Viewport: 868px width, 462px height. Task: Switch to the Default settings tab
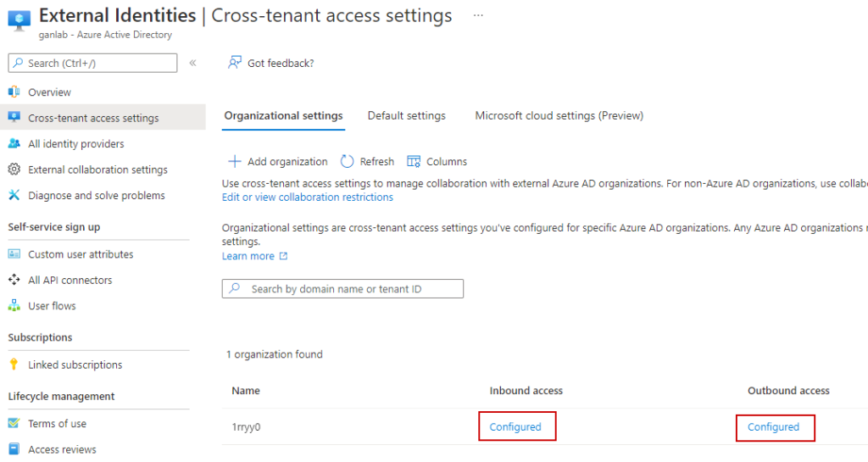coord(406,115)
